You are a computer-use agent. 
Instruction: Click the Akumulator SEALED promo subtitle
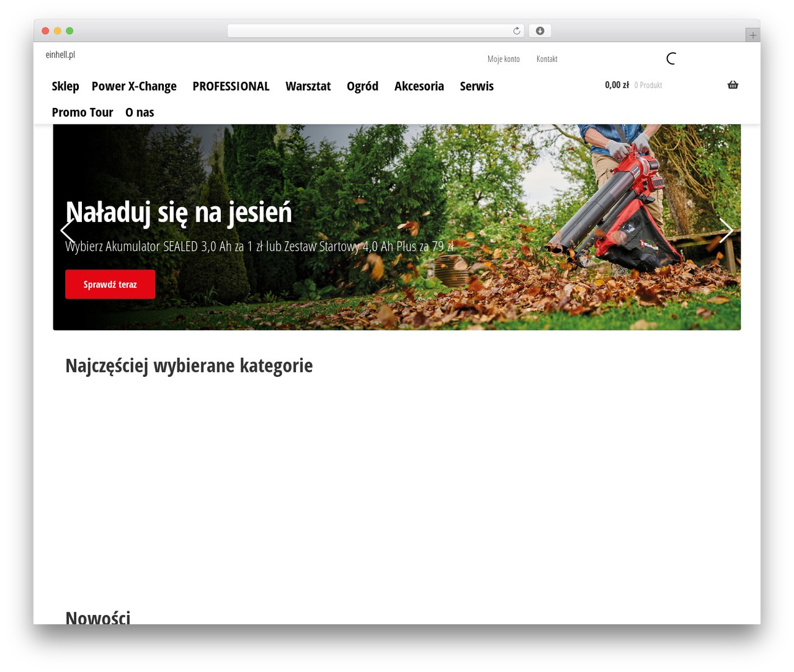(259, 247)
